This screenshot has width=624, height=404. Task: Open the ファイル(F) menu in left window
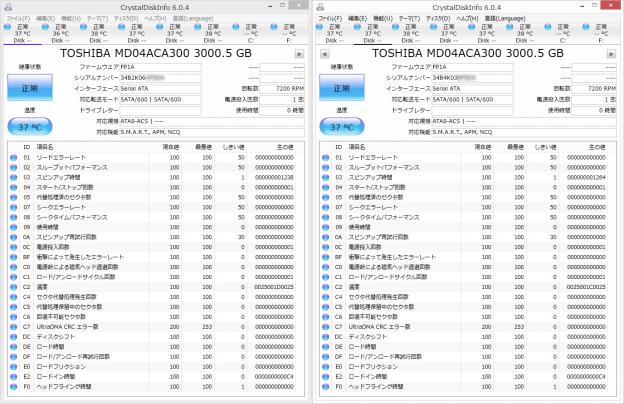[18, 18]
